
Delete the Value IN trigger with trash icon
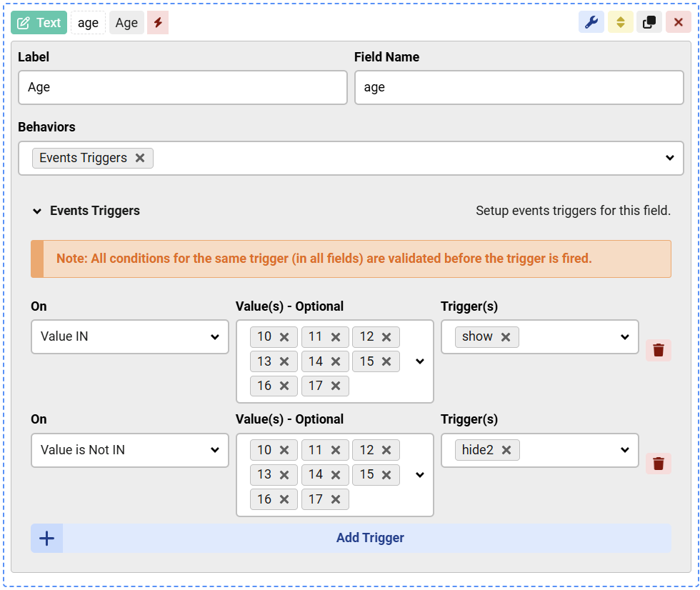tap(658, 350)
